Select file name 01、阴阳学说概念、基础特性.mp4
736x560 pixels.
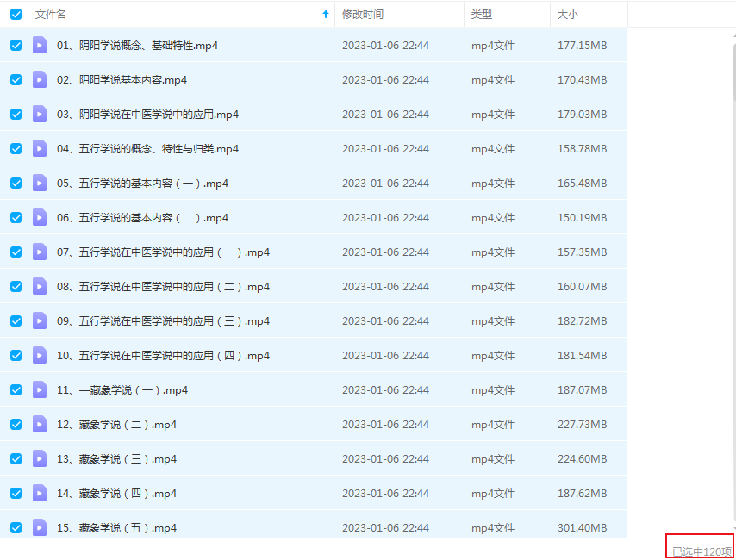click(138, 46)
